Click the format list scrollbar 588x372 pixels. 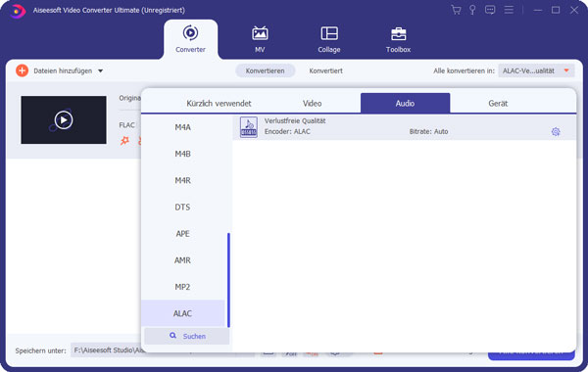pyautogui.click(x=228, y=280)
